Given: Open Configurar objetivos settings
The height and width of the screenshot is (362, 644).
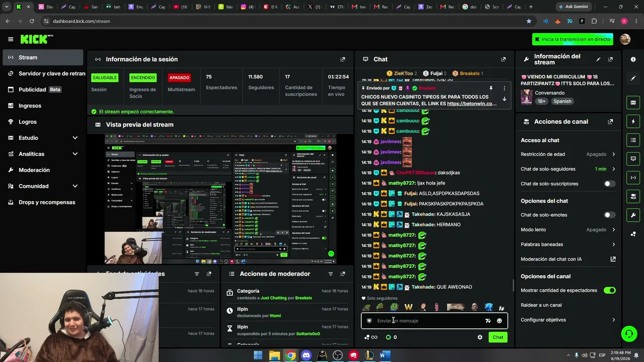Looking at the screenshot, I should tap(568, 320).
